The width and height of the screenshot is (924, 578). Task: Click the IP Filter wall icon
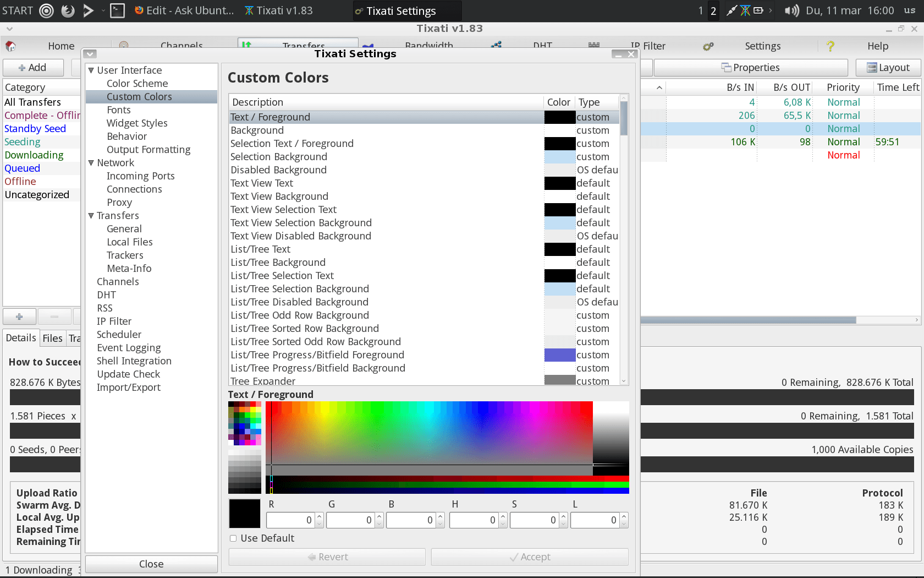tap(594, 45)
